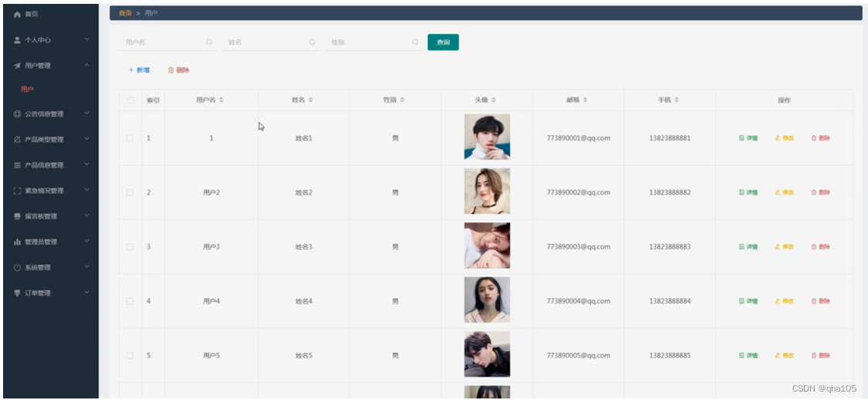Sort by 头像 column arrows
Screen dimensions: 868x400
(494, 100)
